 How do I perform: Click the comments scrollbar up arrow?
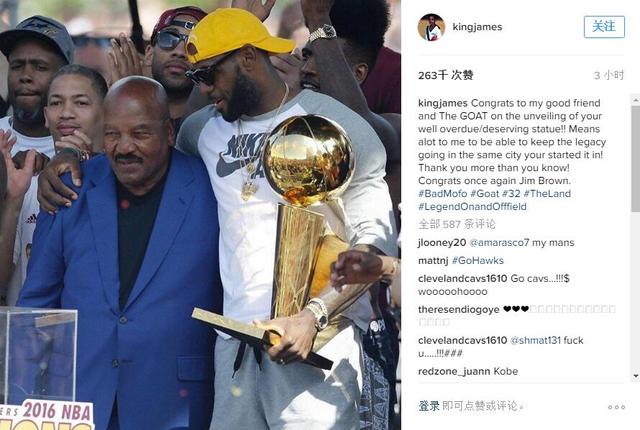pyautogui.click(x=636, y=100)
